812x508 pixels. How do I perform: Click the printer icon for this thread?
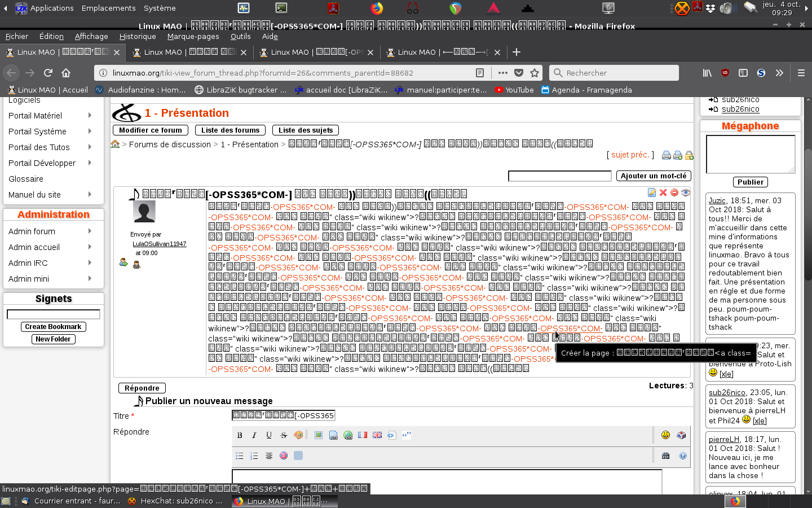pyautogui.click(x=667, y=155)
